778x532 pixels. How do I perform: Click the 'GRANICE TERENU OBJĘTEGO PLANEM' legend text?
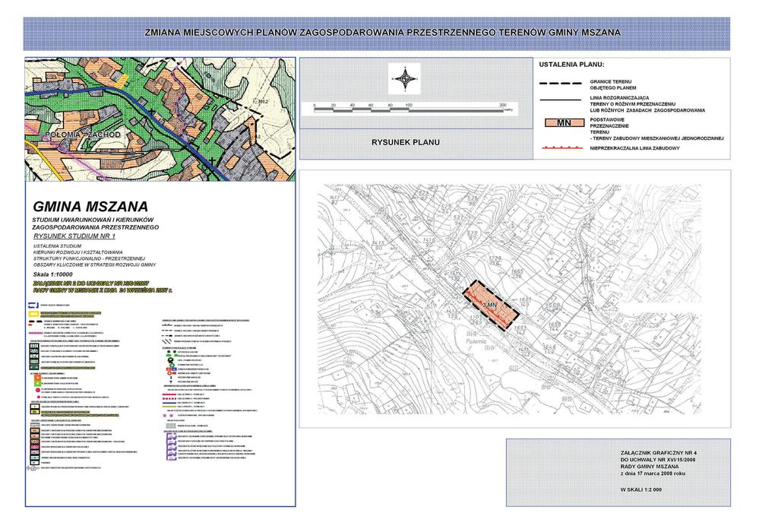click(613, 85)
